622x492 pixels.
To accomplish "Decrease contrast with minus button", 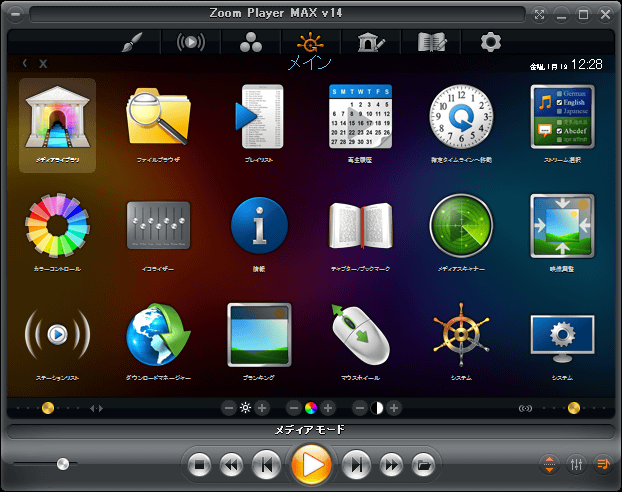I will 360,408.
